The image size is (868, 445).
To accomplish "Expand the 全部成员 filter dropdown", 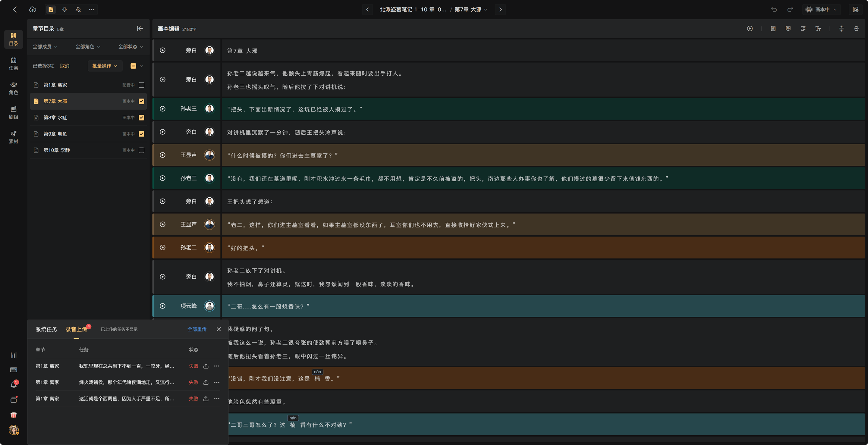I will click(x=45, y=46).
